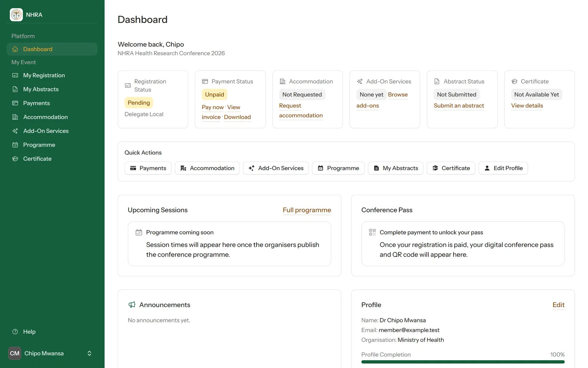The image size is (588, 368).
Task: Click the Dashboard home icon in sidebar
Action: click(15, 49)
